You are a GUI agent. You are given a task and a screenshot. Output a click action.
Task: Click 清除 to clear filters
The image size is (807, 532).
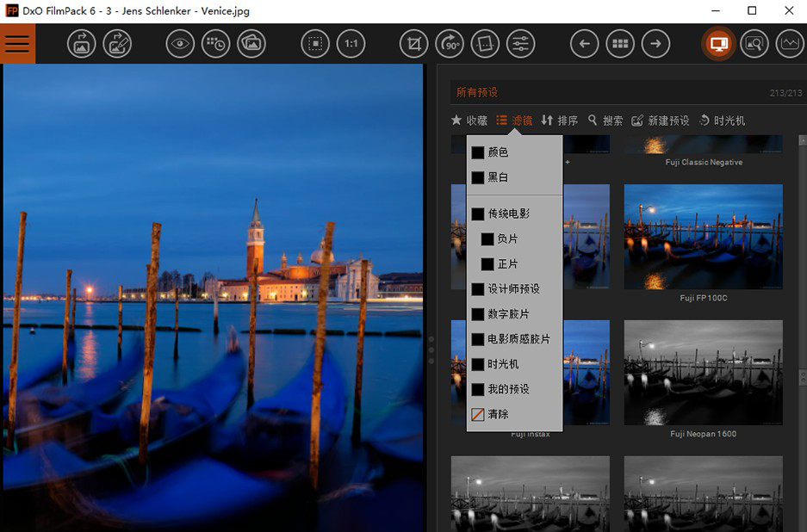pyautogui.click(x=490, y=414)
